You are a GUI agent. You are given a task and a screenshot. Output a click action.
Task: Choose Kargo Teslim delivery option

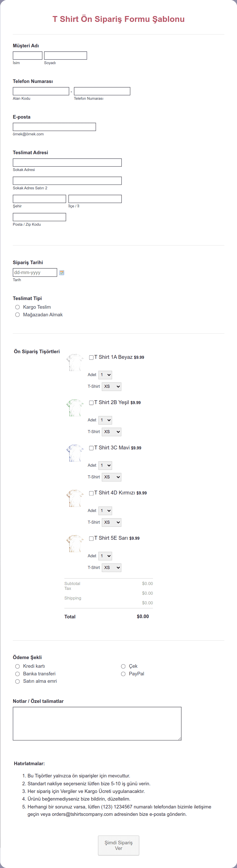pyautogui.click(x=18, y=307)
